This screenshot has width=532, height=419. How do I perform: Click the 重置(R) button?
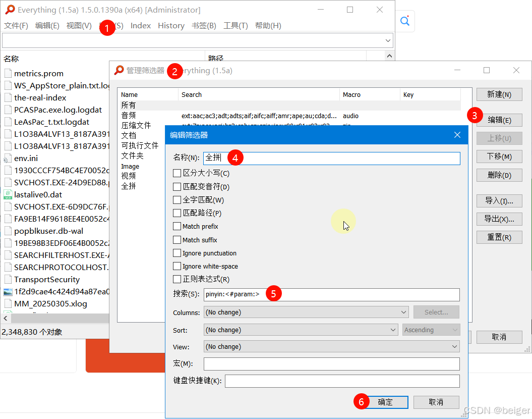[x=499, y=237]
